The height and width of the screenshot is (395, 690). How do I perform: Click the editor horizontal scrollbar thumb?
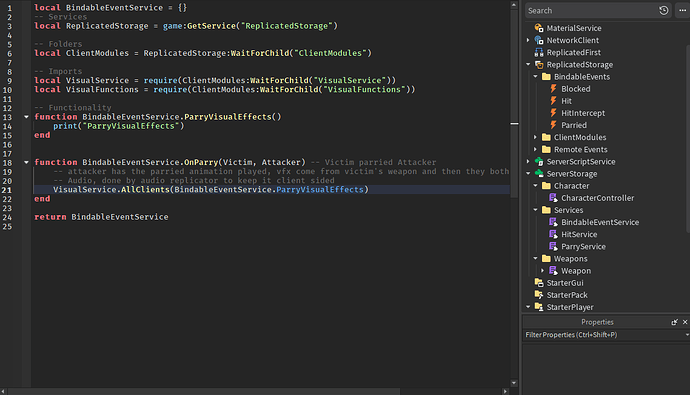[204, 391]
